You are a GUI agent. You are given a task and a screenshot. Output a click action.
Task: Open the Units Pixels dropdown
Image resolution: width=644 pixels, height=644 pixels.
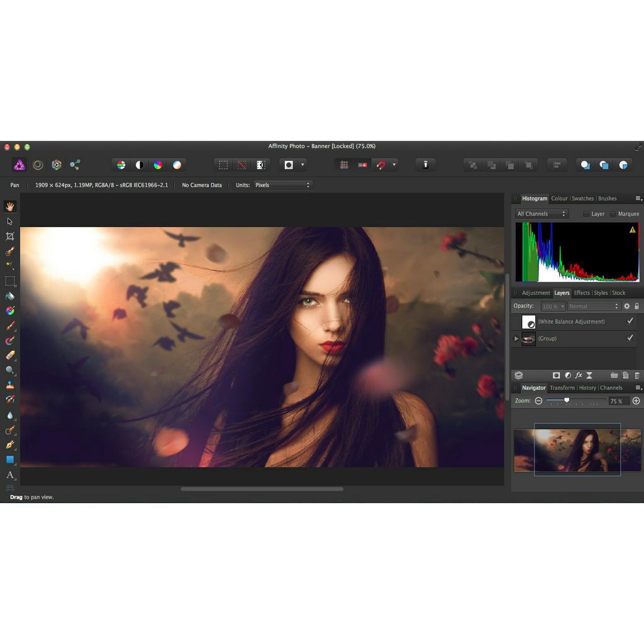[x=282, y=185]
